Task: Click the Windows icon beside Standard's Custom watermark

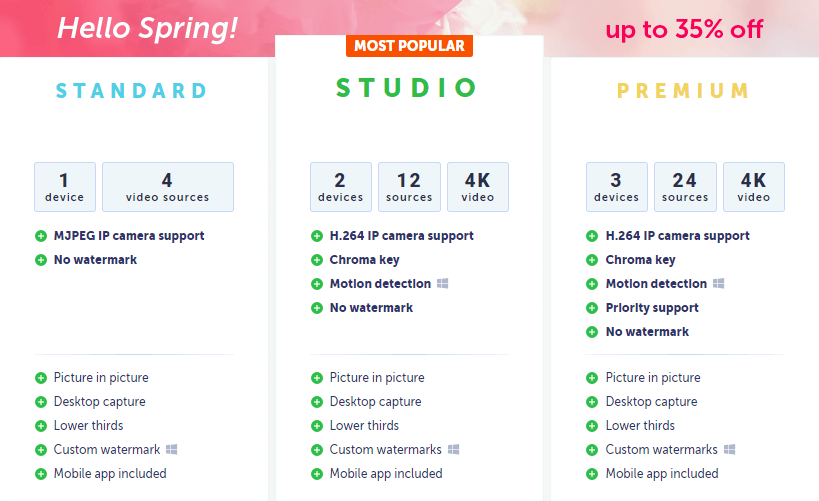Action: (x=172, y=449)
